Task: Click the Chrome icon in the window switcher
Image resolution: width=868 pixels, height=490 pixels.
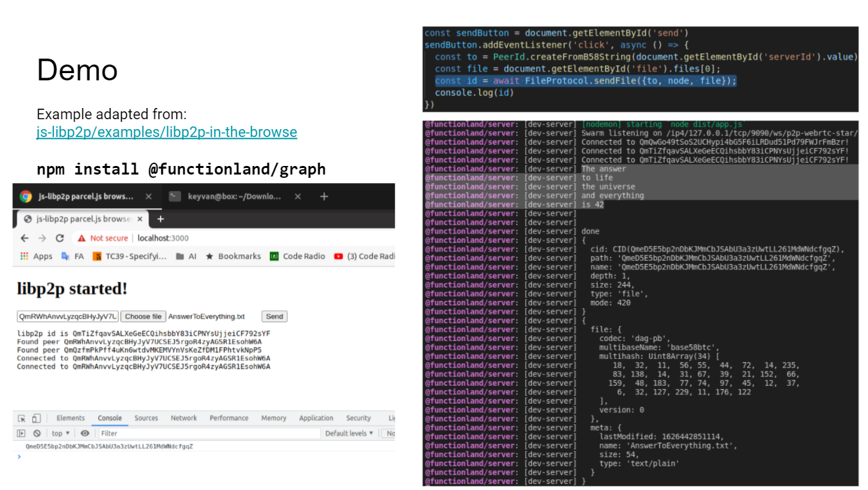Action: (x=26, y=196)
